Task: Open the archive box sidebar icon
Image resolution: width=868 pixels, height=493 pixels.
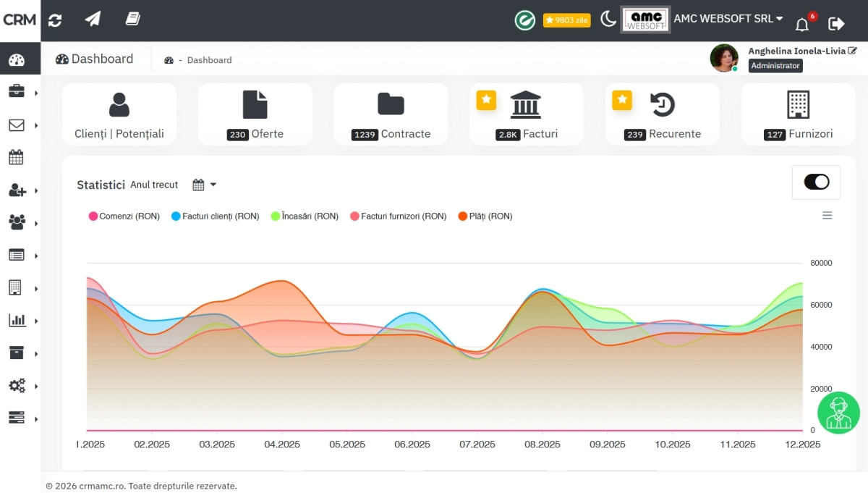Action: coord(16,353)
